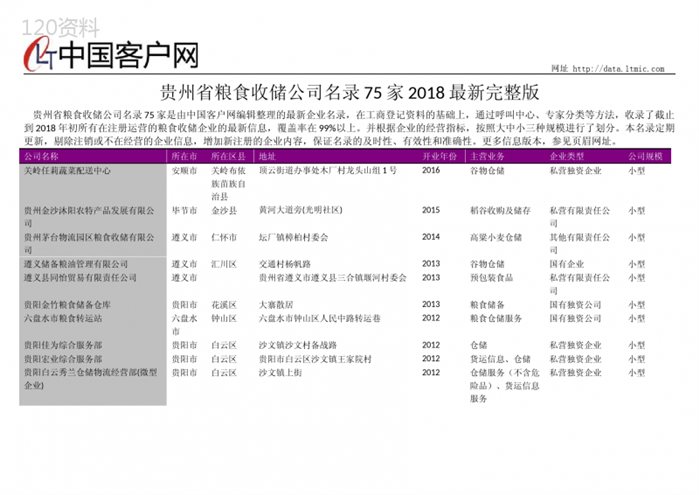This screenshot has width=699, height=495.
Task: Click address 顶云街道办事处木厂村龙头山组1号
Action: coord(328,170)
